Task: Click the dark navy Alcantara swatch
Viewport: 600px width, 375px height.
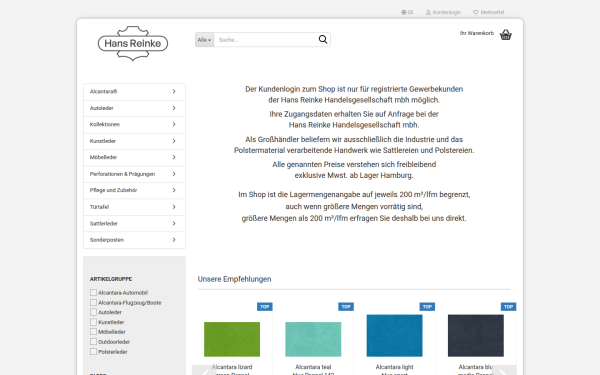Action: pos(476,336)
